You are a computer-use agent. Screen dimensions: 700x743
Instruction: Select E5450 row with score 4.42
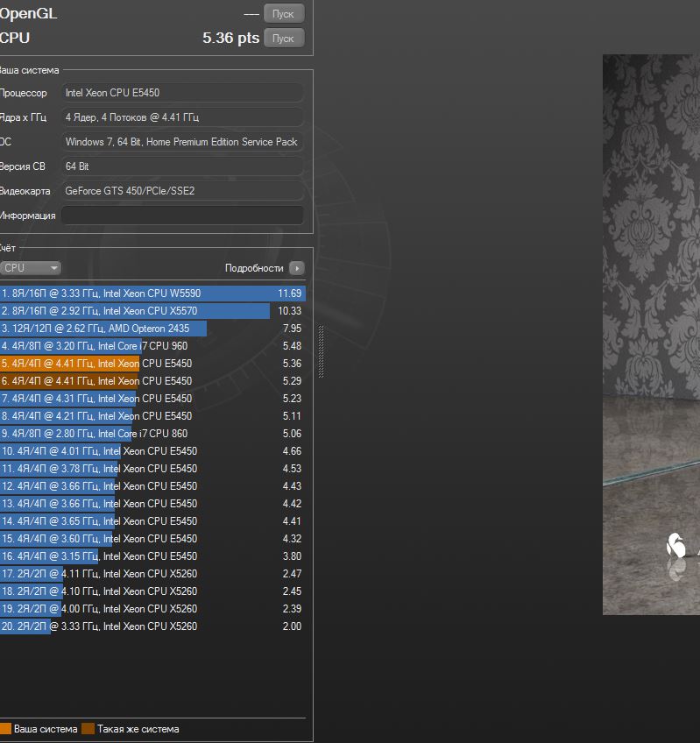152,504
